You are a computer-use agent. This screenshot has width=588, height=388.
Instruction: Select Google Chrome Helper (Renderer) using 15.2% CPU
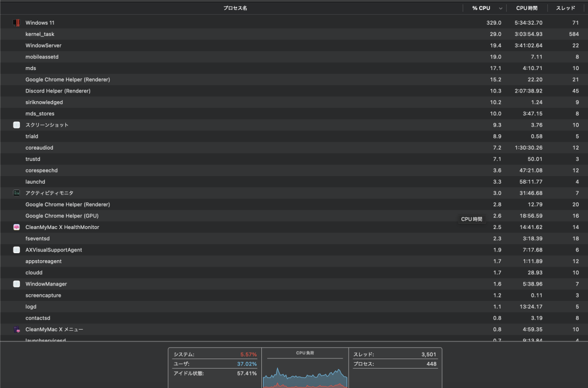68,79
